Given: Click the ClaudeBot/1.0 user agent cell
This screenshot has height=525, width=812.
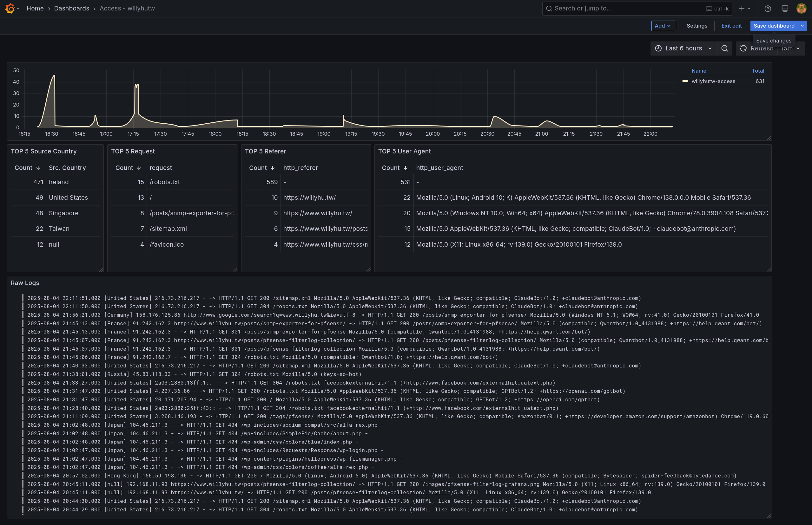Looking at the screenshot, I should coord(591,228).
